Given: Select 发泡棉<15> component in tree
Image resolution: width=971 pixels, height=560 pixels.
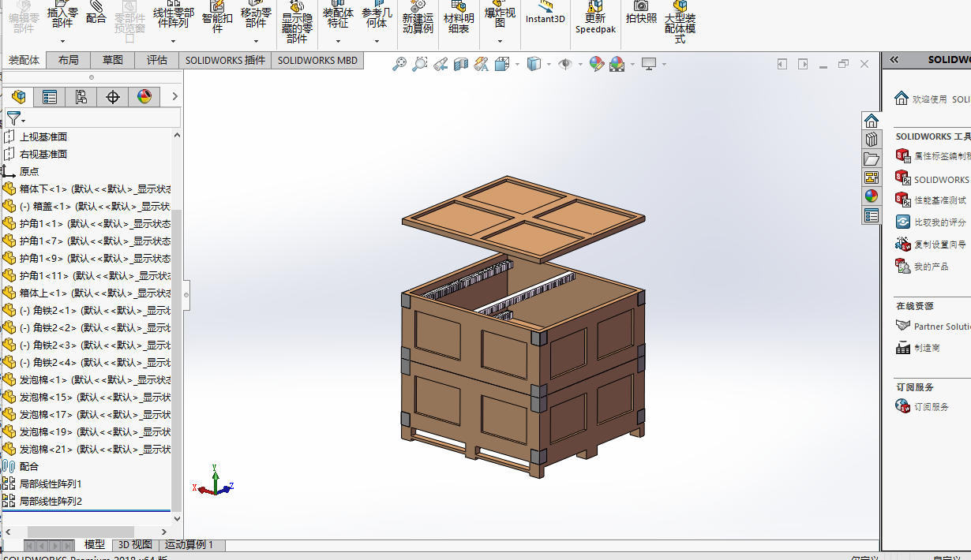Looking at the screenshot, I should (x=87, y=397).
